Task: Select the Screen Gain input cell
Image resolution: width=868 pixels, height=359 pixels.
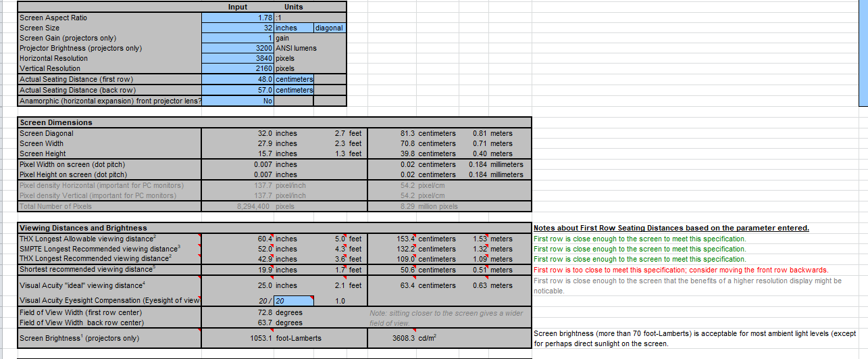Action: [x=238, y=38]
